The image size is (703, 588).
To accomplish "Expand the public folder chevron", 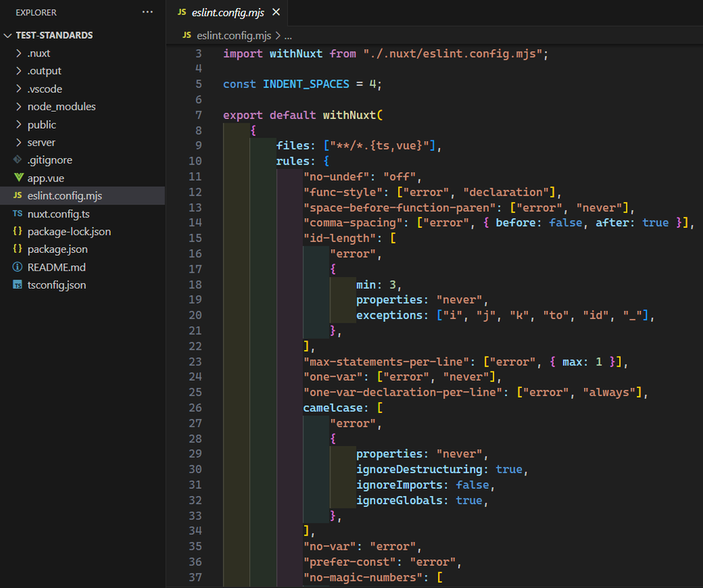I will click(18, 125).
